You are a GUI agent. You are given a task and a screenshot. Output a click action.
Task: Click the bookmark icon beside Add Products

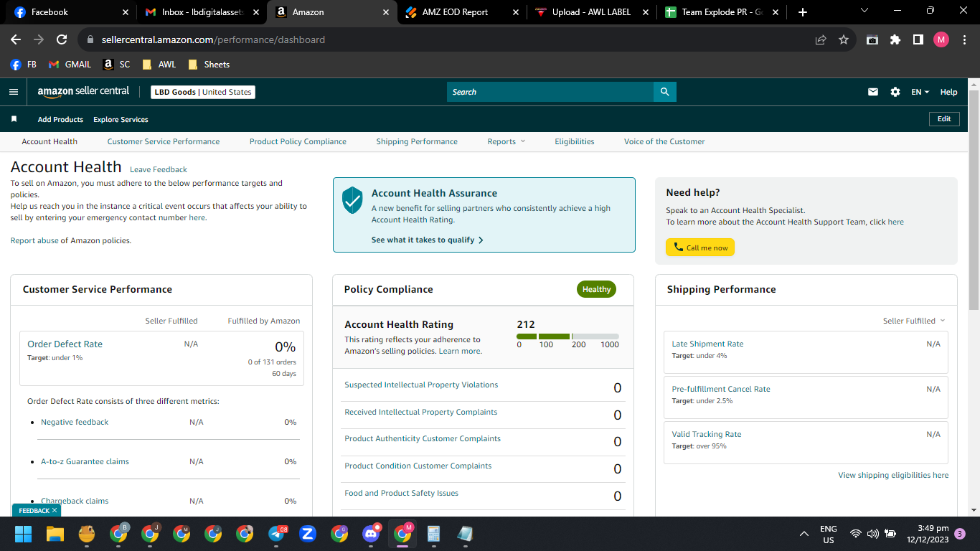coord(14,119)
